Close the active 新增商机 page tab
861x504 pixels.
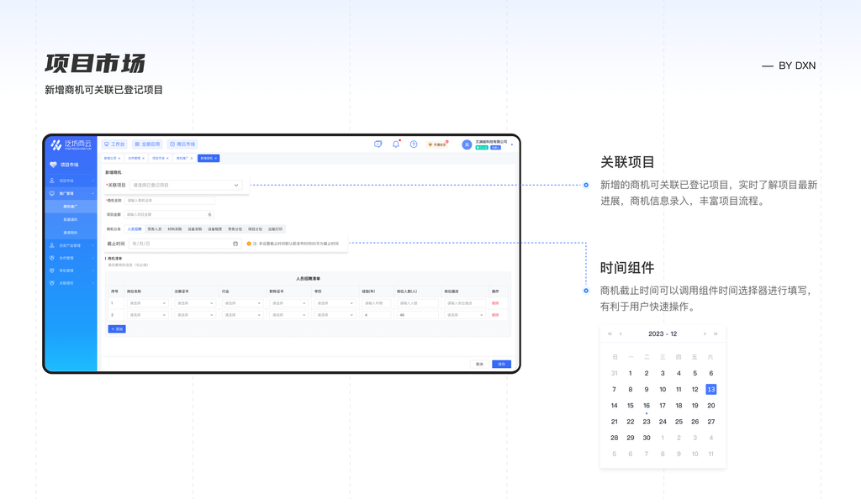click(x=216, y=158)
